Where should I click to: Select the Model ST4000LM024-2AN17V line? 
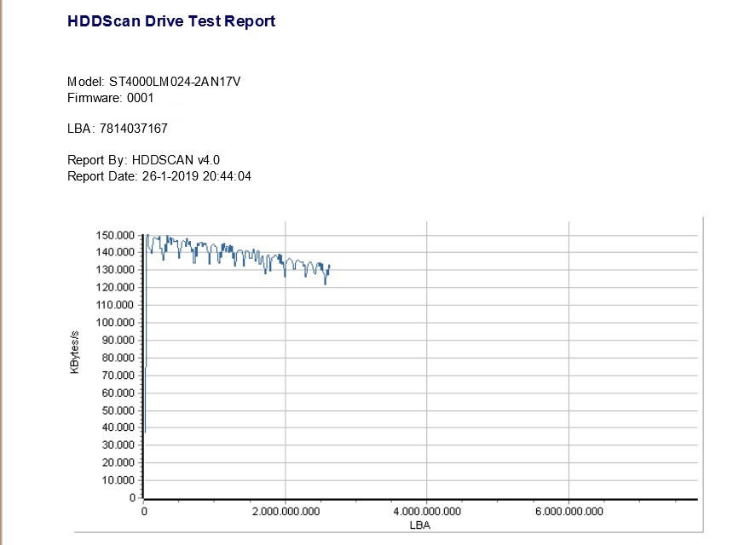click(x=153, y=82)
